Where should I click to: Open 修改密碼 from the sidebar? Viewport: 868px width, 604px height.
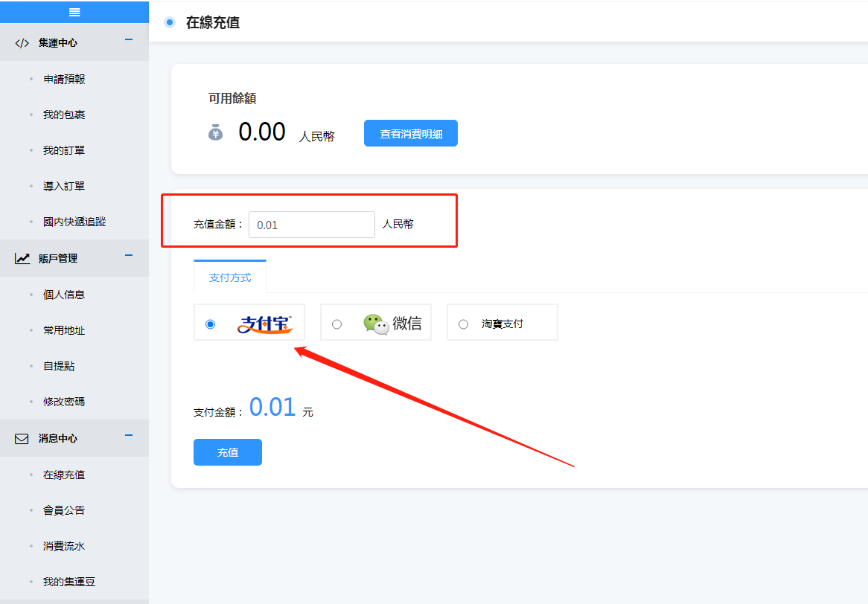(x=64, y=402)
